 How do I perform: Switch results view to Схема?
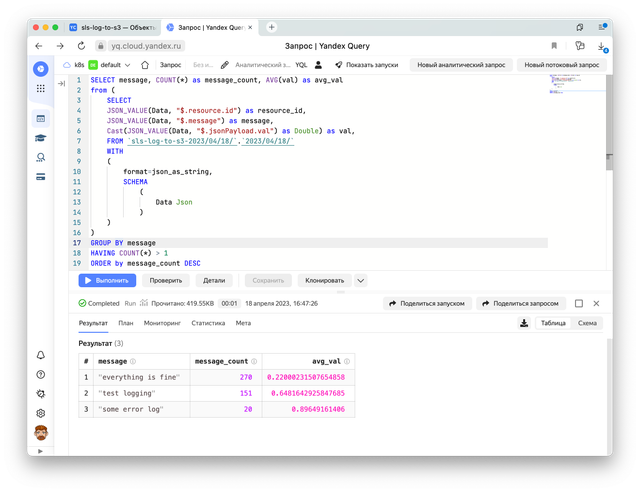(587, 323)
